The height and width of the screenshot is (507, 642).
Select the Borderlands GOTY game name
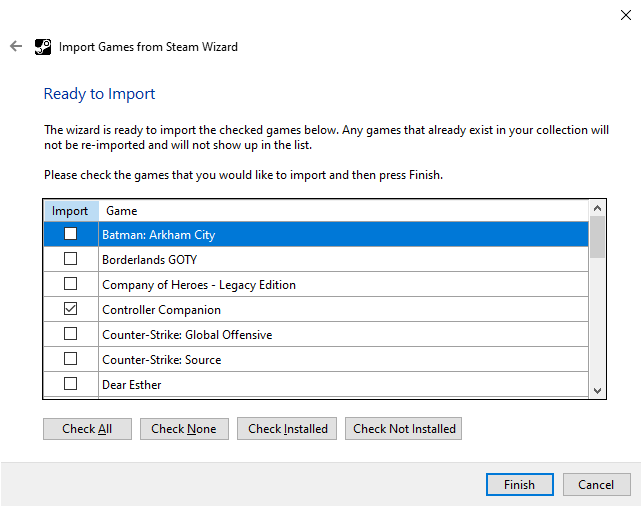point(149,260)
